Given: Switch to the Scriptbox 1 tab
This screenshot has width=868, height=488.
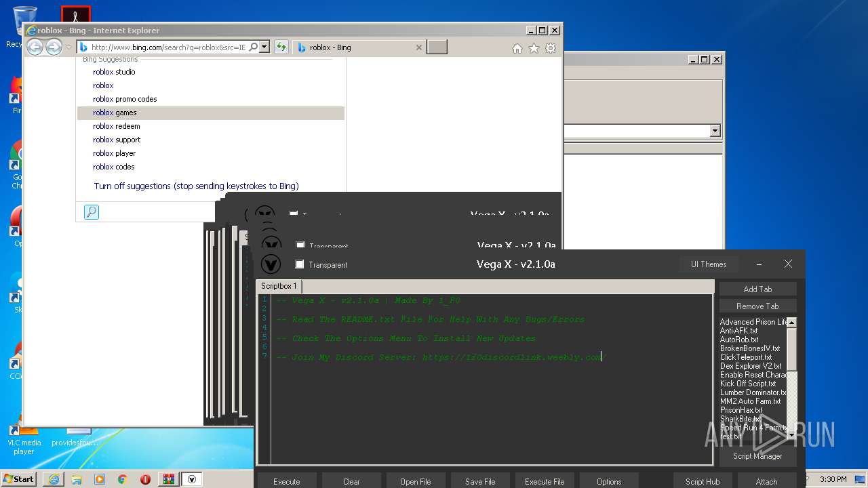Looking at the screenshot, I should pos(279,286).
